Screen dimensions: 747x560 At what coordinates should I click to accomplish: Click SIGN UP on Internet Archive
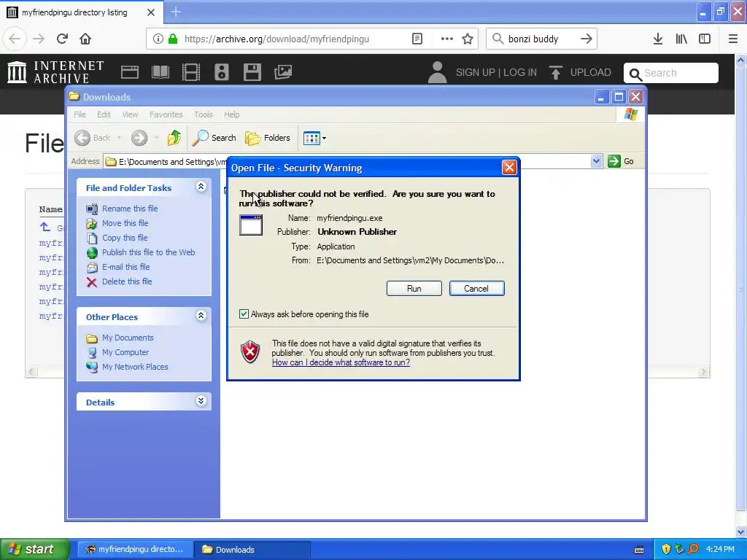(475, 72)
